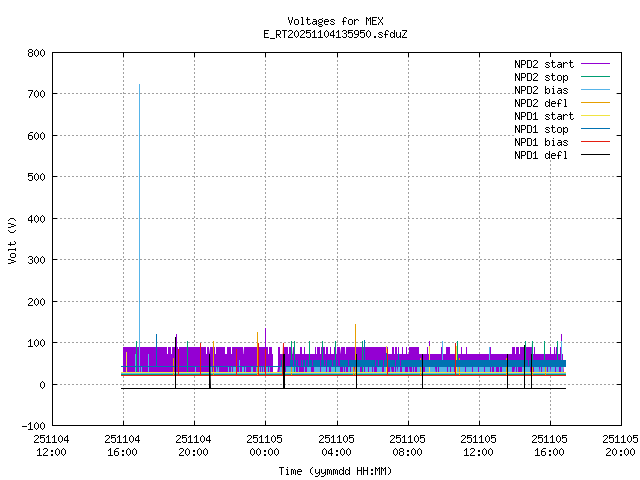The image size is (640, 480).
Task: Click the 400 y-axis tick label
Action: click(x=35, y=218)
